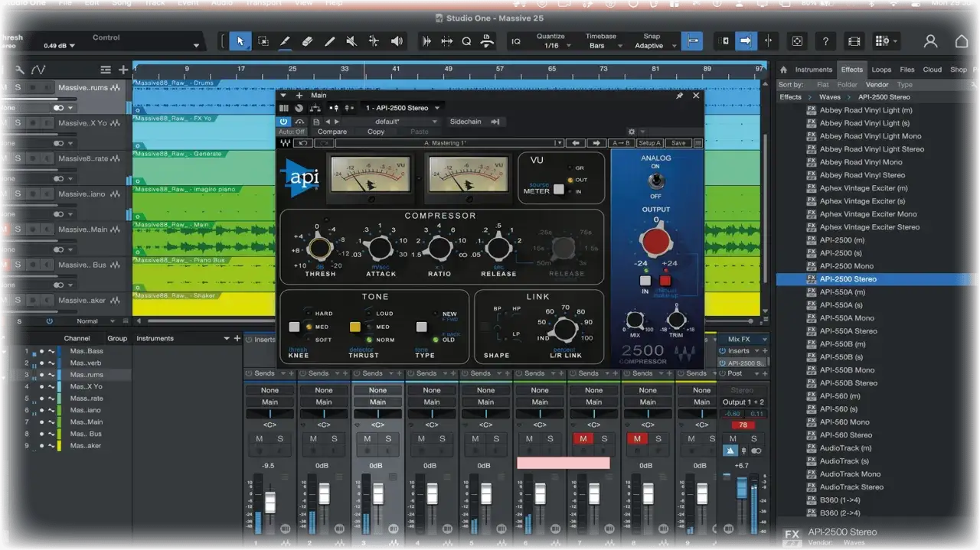
Task: Open the A: Mastering 1 preset dropdown
Action: [x=449, y=143]
